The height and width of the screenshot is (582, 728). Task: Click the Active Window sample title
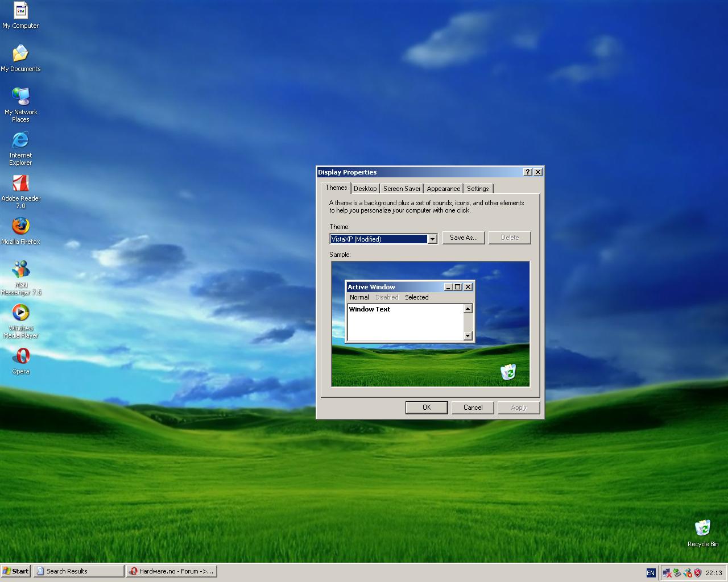[371, 287]
